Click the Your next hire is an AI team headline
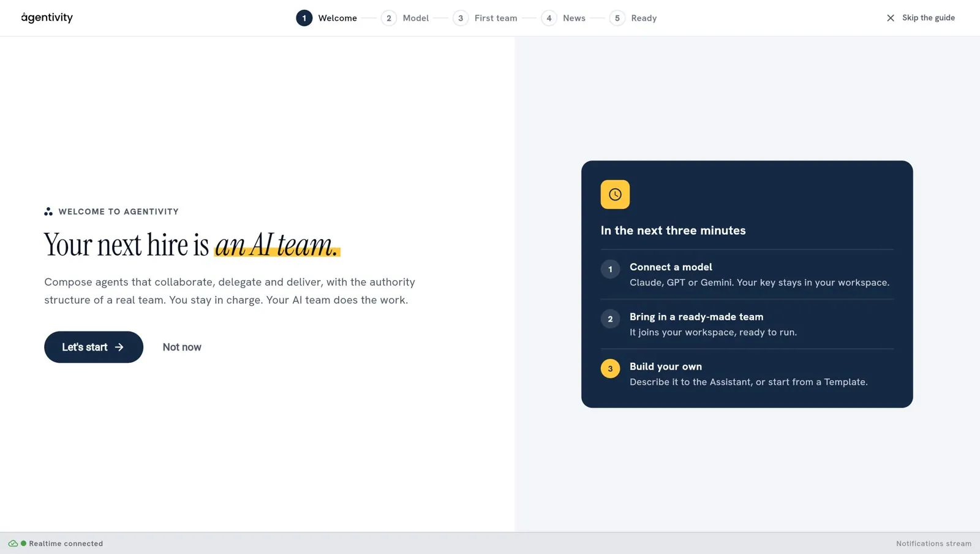 point(192,245)
